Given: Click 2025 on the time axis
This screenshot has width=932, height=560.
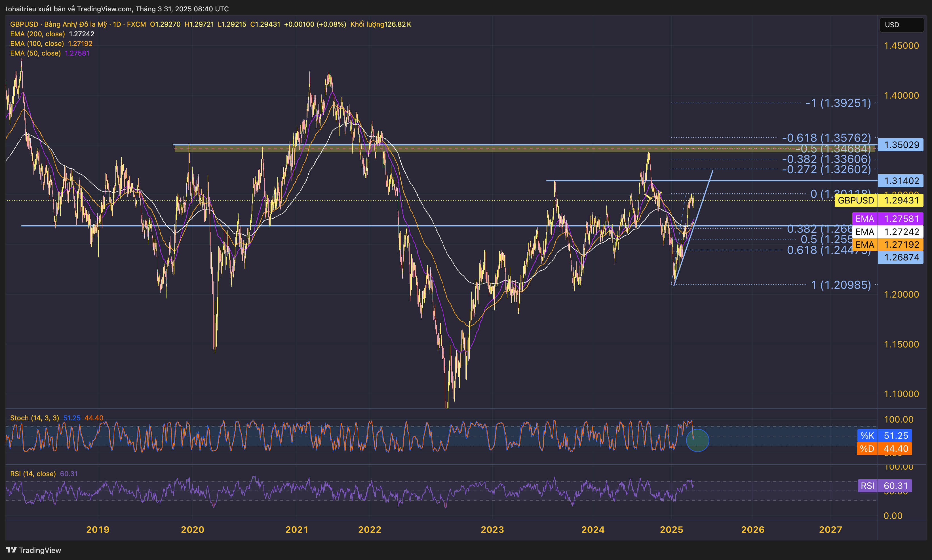Looking at the screenshot, I should click(x=671, y=529).
